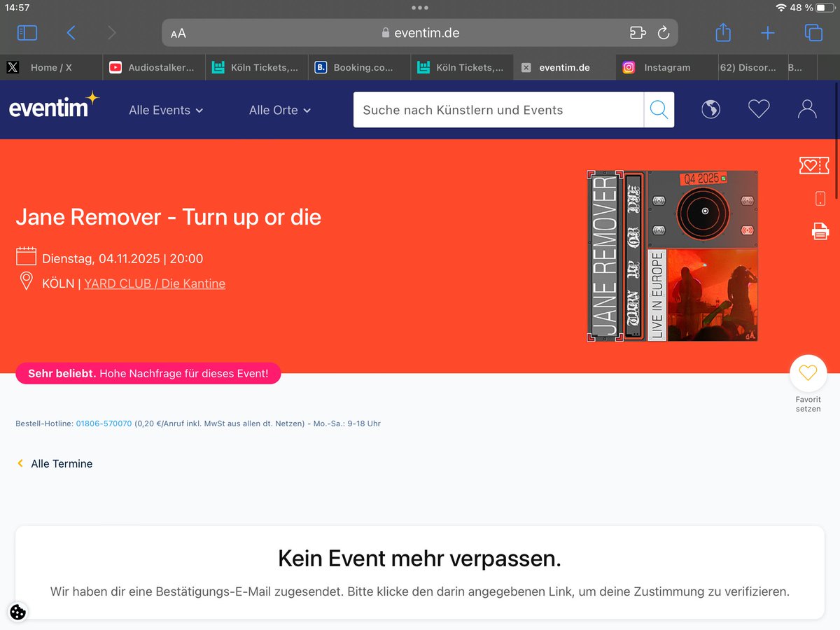Screen dimensions: 840x630
Task: Click the ticket-with-heart side icon
Action: (814, 165)
